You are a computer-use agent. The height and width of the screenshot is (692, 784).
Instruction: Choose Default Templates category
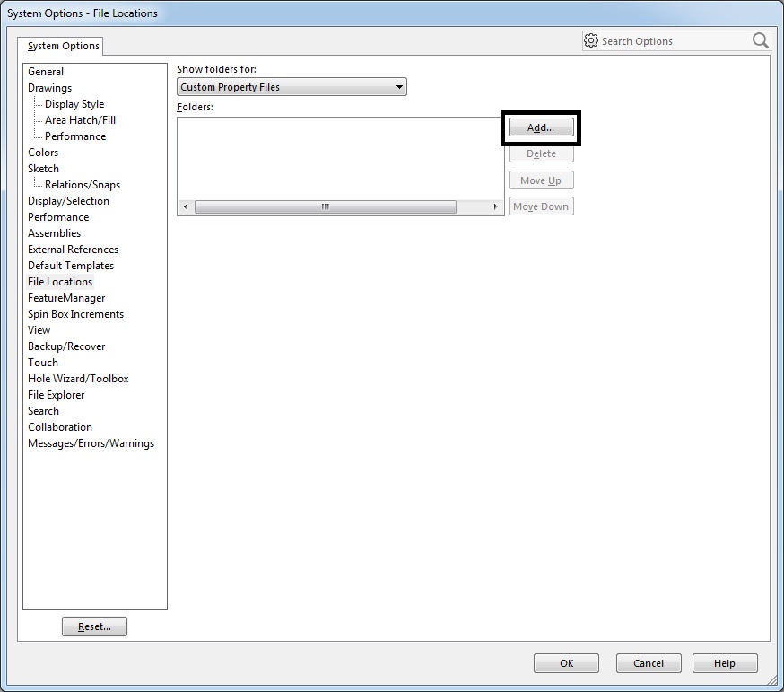(x=71, y=266)
